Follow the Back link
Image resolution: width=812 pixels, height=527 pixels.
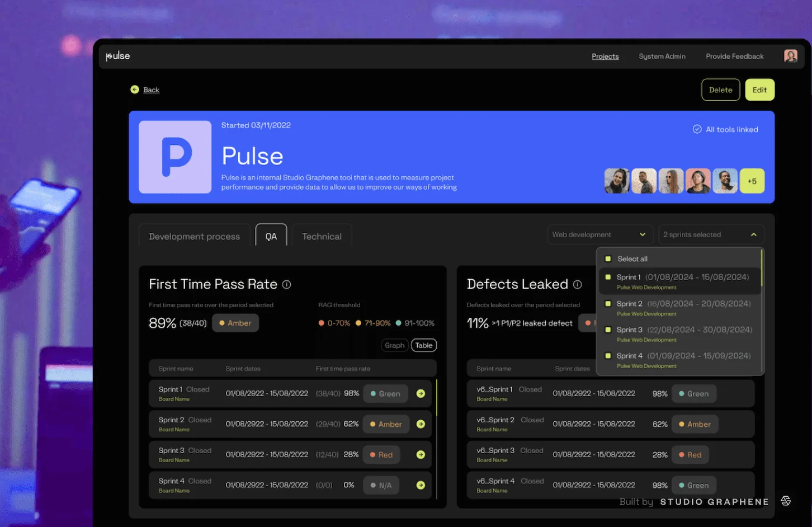151,90
